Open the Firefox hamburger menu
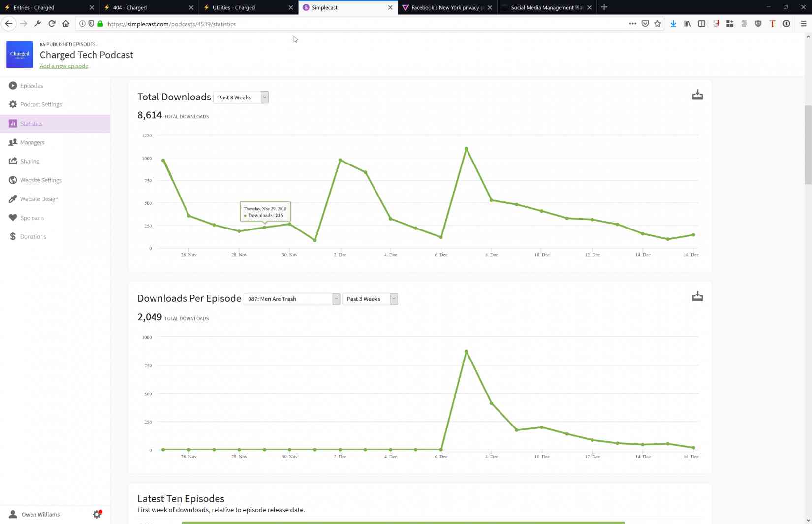Screen dimensions: 812x524 tap(803, 24)
